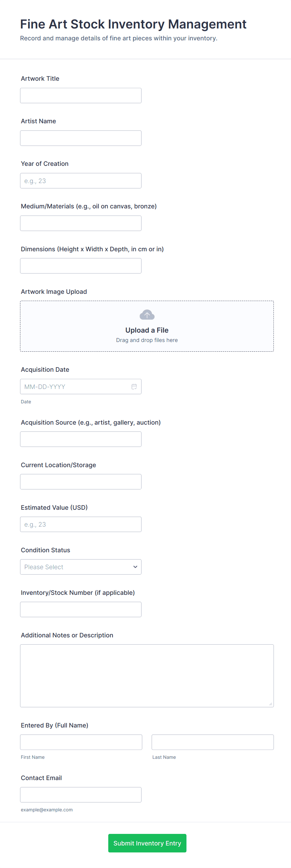Click the Additional Notes text area
291x868 pixels.
(x=147, y=675)
